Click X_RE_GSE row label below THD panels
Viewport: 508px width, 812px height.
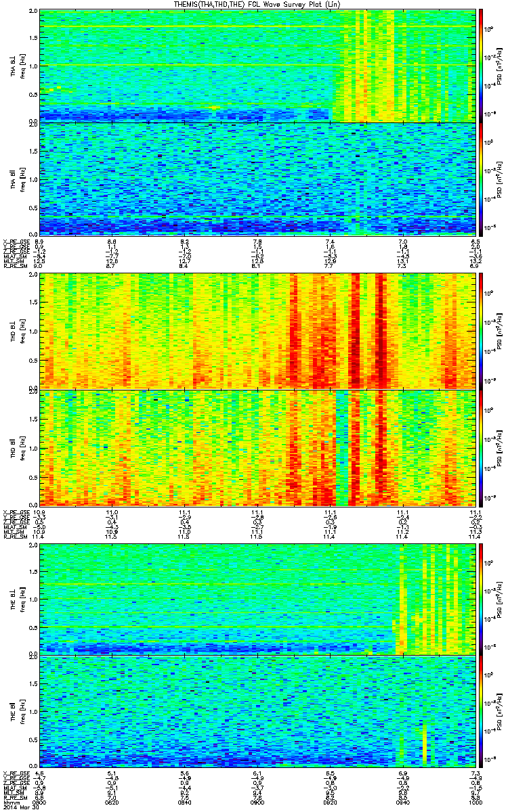pos(15,512)
